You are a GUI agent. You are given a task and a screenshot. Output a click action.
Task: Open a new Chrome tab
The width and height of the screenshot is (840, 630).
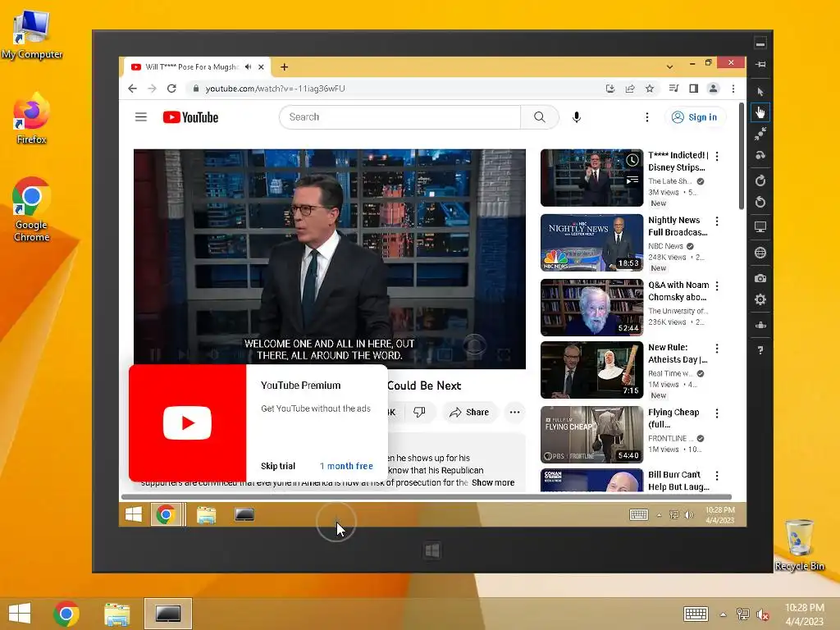click(x=285, y=67)
